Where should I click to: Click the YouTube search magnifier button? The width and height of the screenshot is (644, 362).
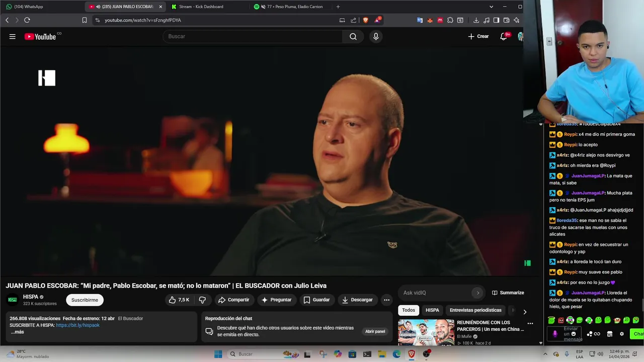[353, 36]
